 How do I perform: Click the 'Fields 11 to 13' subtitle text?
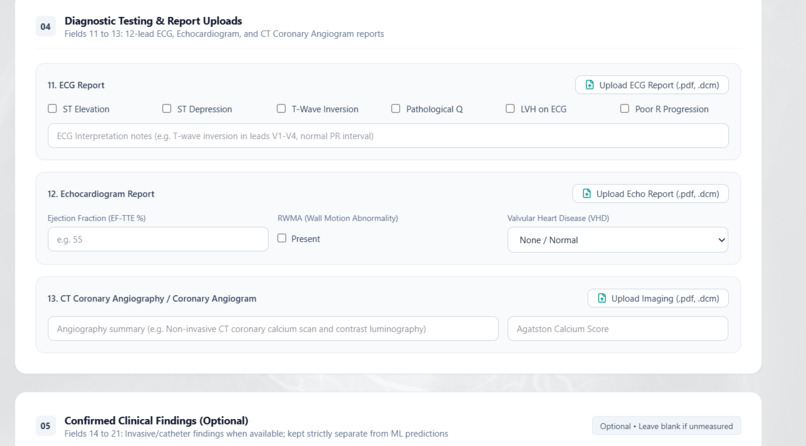224,34
